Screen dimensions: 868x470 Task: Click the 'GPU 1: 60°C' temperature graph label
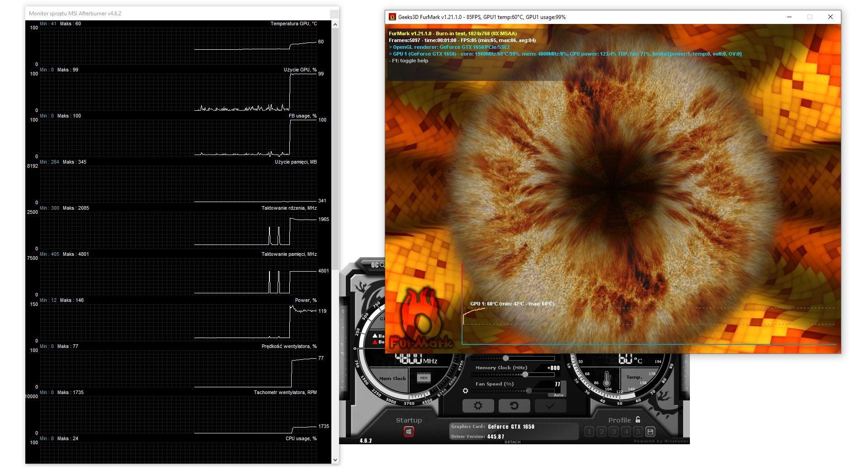coord(512,304)
